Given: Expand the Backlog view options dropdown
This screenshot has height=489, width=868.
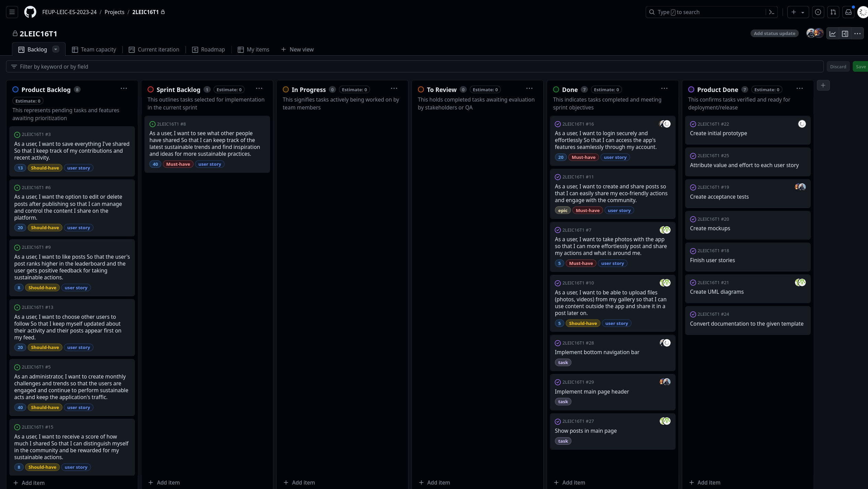Looking at the screenshot, I should click(x=56, y=49).
